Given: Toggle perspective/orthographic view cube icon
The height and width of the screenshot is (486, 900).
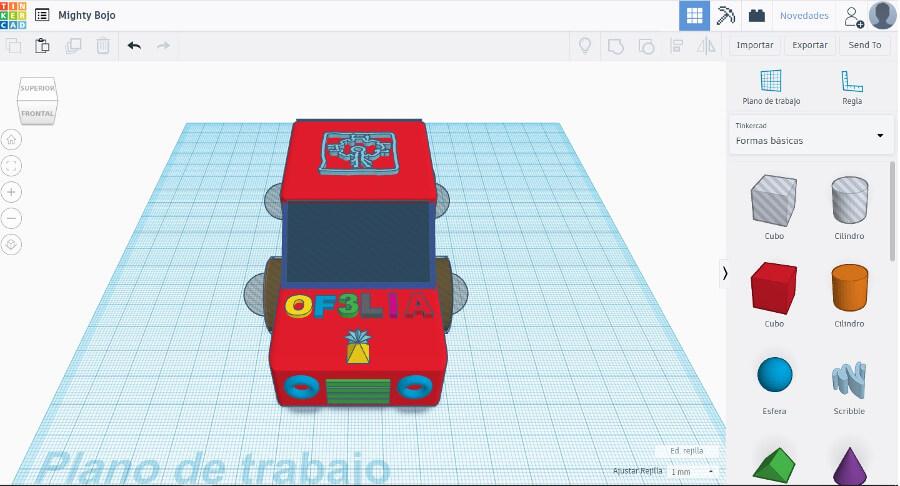Looking at the screenshot, I should click(11, 244).
